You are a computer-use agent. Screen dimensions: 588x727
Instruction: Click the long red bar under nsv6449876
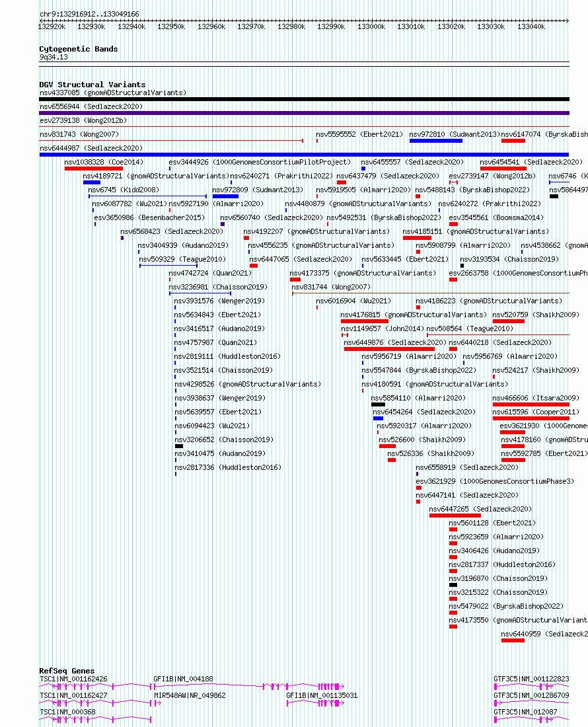[390, 349]
